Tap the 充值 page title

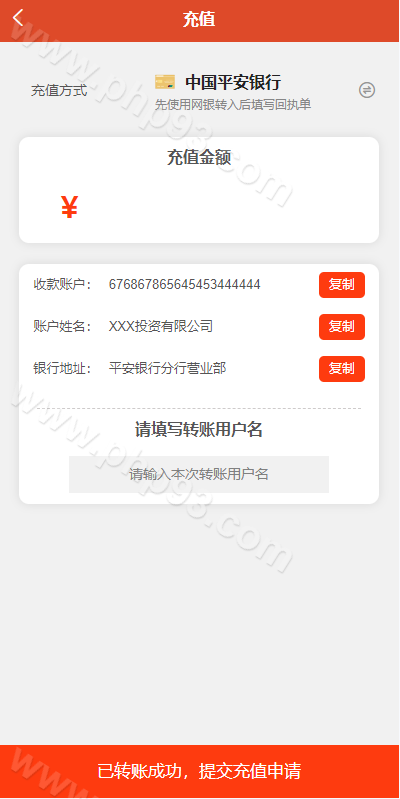(x=199, y=19)
